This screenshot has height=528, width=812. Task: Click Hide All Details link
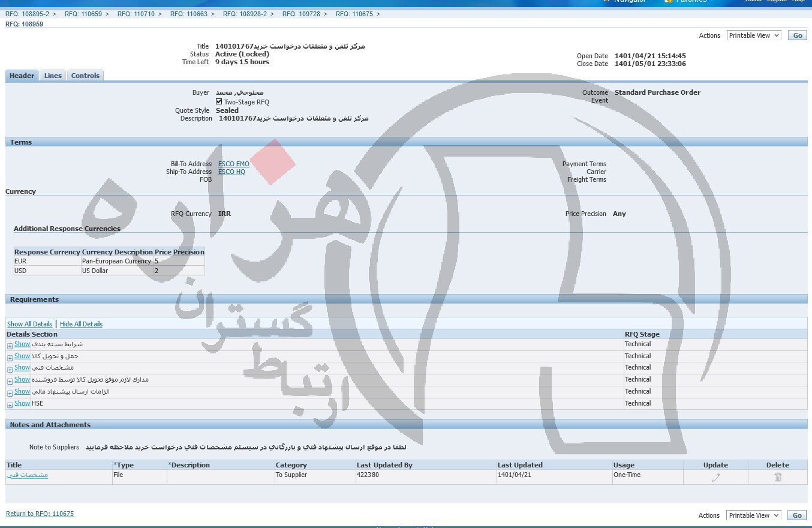click(x=81, y=324)
